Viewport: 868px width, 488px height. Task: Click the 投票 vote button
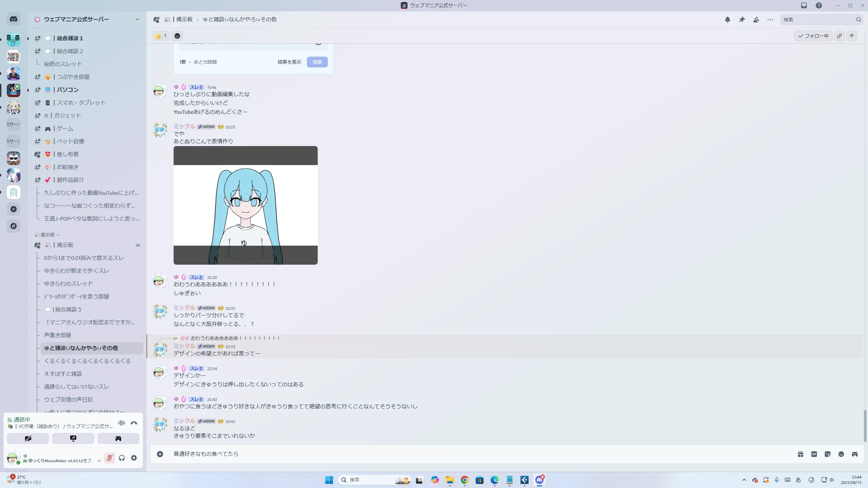317,62
